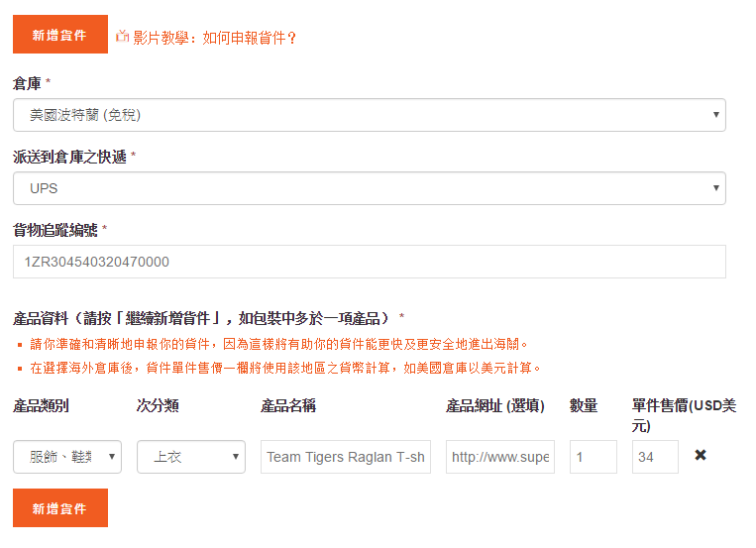Expand the courier dropdown showing UPS
This screenshot has width=756, height=548.
[x=369, y=188]
